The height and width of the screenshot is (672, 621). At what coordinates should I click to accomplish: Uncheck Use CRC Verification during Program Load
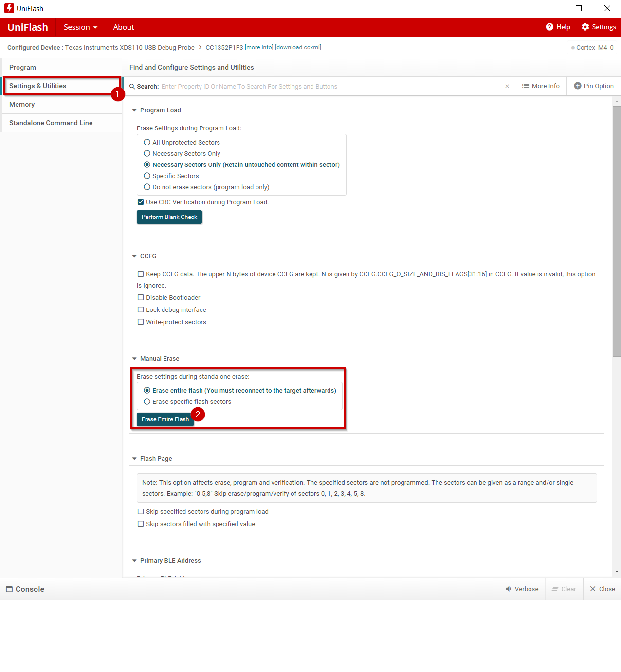pos(141,202)
